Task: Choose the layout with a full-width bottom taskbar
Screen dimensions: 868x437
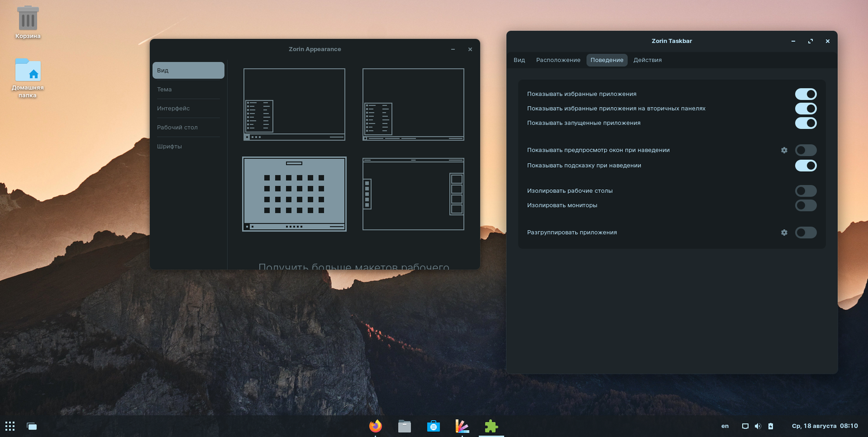Action: (x=413, y=104)
